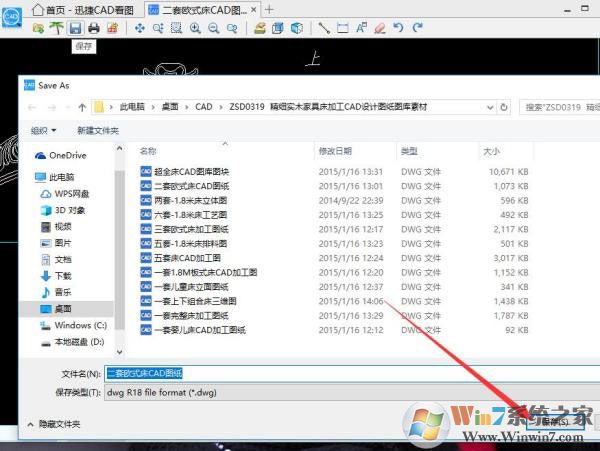The width and height of the screenshot is (600, 451).
Task: Open the 组织 dropdown menu
Action: point(43,131)
